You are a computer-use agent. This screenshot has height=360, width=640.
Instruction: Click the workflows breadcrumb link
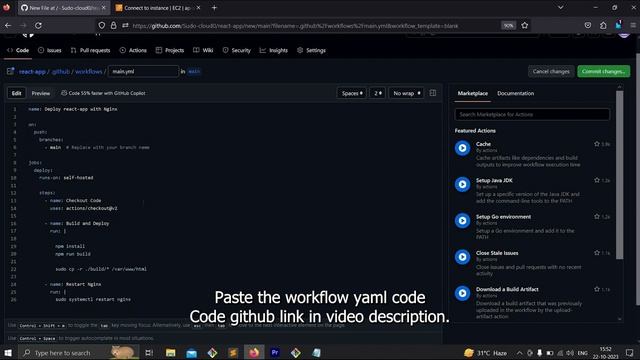89,71
